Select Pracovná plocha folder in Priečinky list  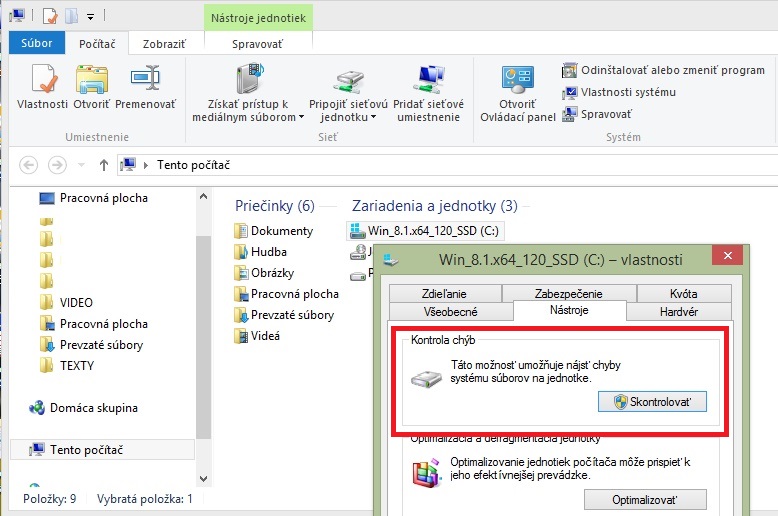pyautogui.click(x=286, y=294)
